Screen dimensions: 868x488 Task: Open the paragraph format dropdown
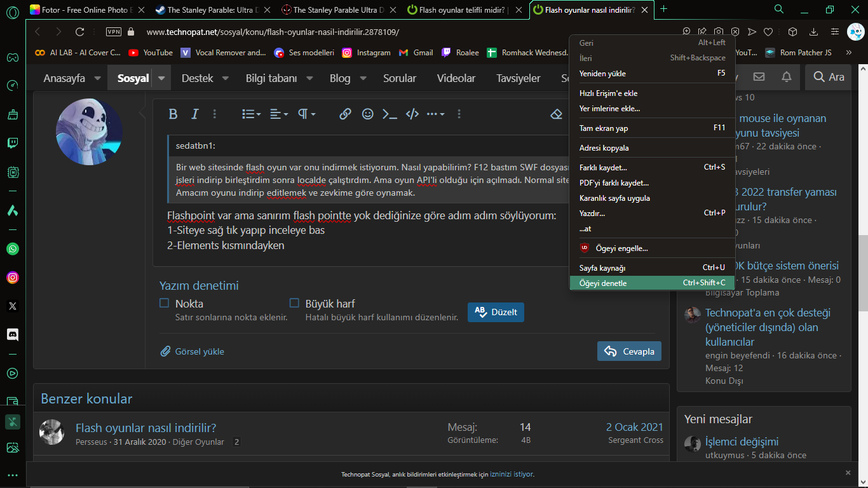coord(307,114)
